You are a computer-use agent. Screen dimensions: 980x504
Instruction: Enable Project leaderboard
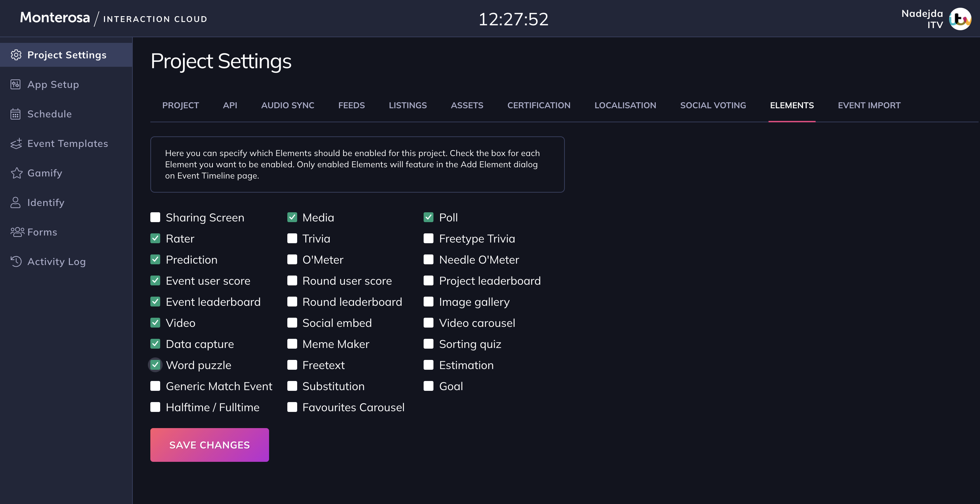[429, 280]
